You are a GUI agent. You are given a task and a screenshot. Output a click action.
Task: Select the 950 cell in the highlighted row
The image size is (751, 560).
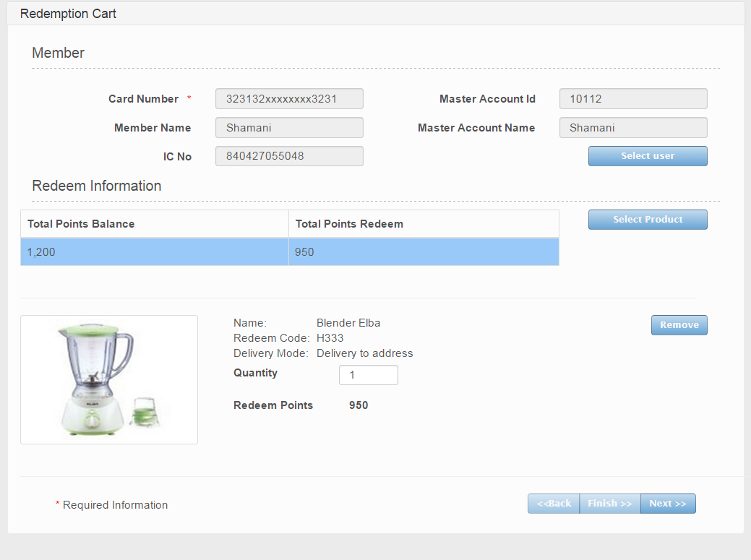coord(423,252)
